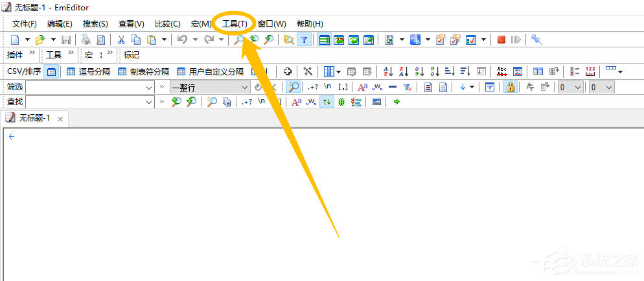
Task: Open the 窗口(W) menu
Action: (x=272, y=24)
